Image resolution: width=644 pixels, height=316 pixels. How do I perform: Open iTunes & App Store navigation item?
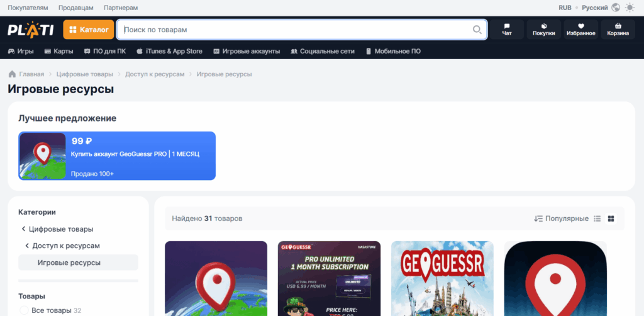[x=169, y=52]
